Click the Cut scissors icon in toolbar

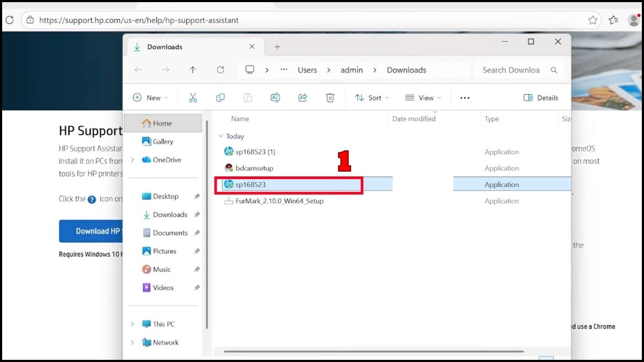coord(193,98)
